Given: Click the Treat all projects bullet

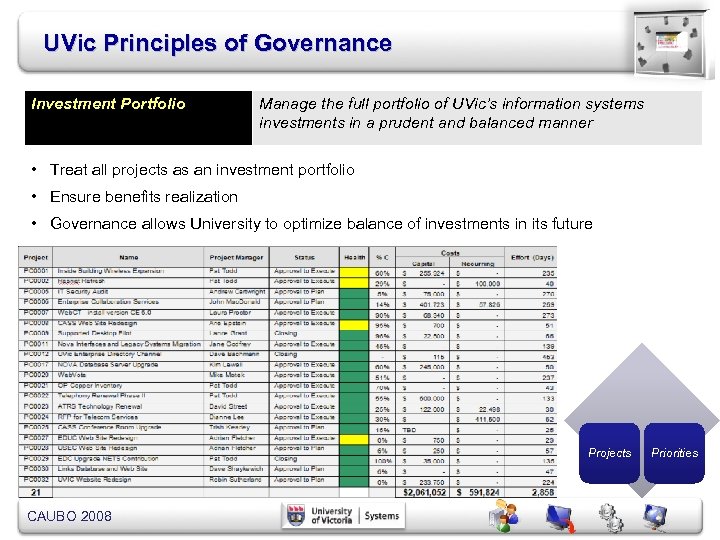Looking at the screenshot, I should (202, 170).
